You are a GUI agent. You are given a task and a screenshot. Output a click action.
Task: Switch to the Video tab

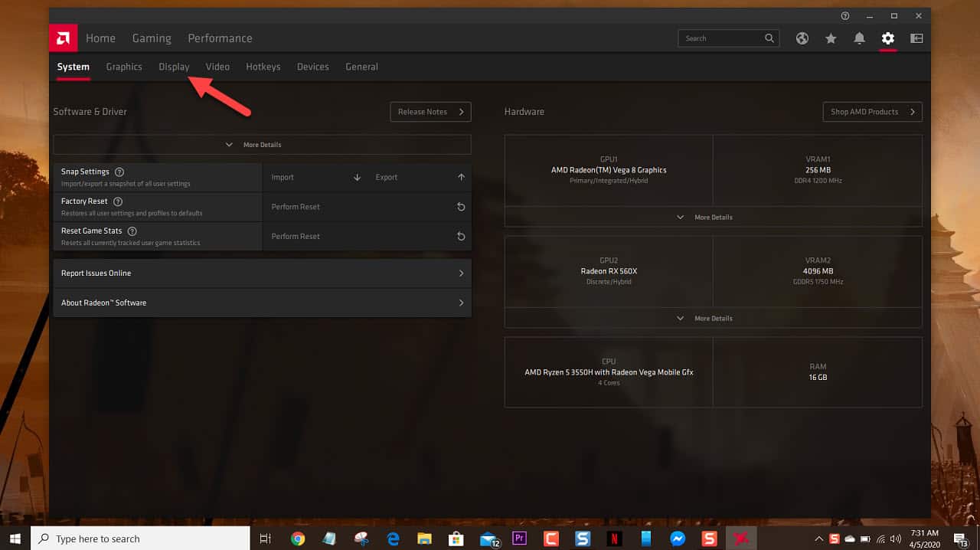[x=217, y=67]
